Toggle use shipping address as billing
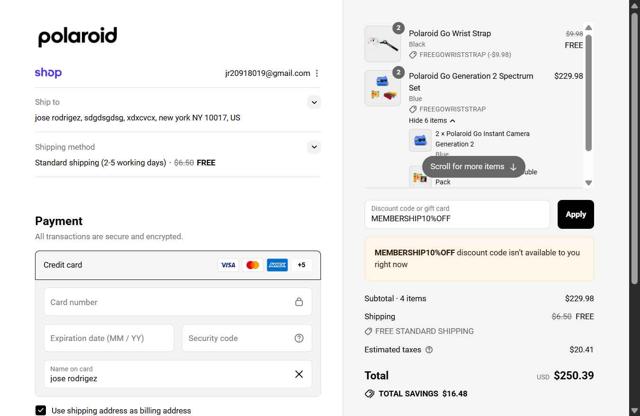640x416 pixels. (x=41, y=410)
